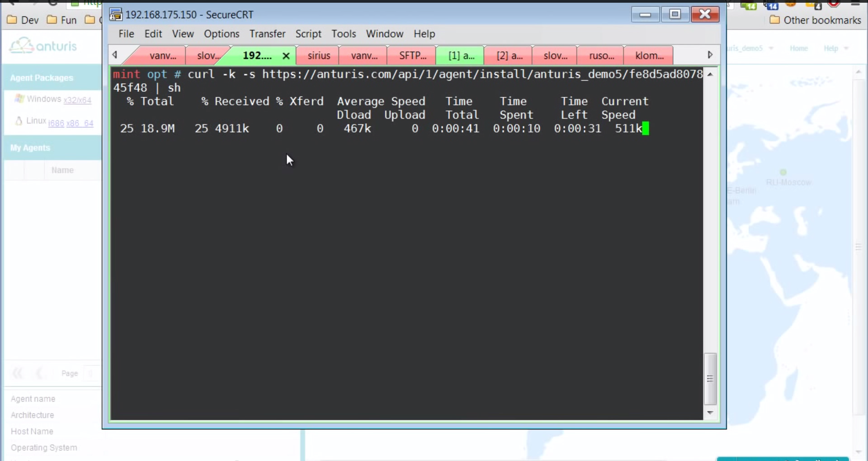Maximize the SecureCRT window
The width and height of the screenshot is (868, 461).
[675, 14]
